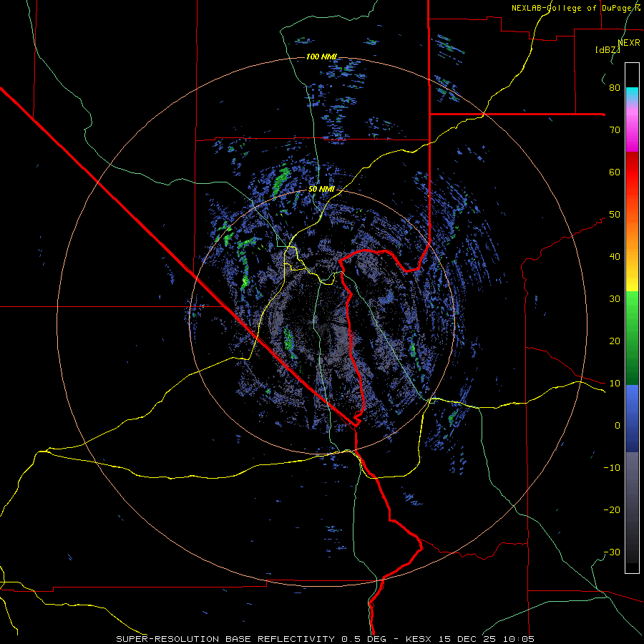Viewport: 644px width, 644px height.
Task: Click the [dBZ] units label
Action: pos(608,50)
